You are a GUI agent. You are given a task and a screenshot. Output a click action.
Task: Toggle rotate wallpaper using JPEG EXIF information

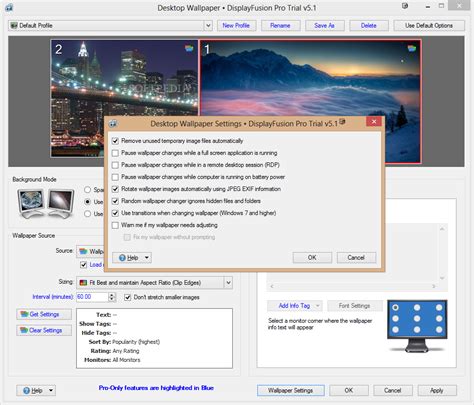point(115,189)
